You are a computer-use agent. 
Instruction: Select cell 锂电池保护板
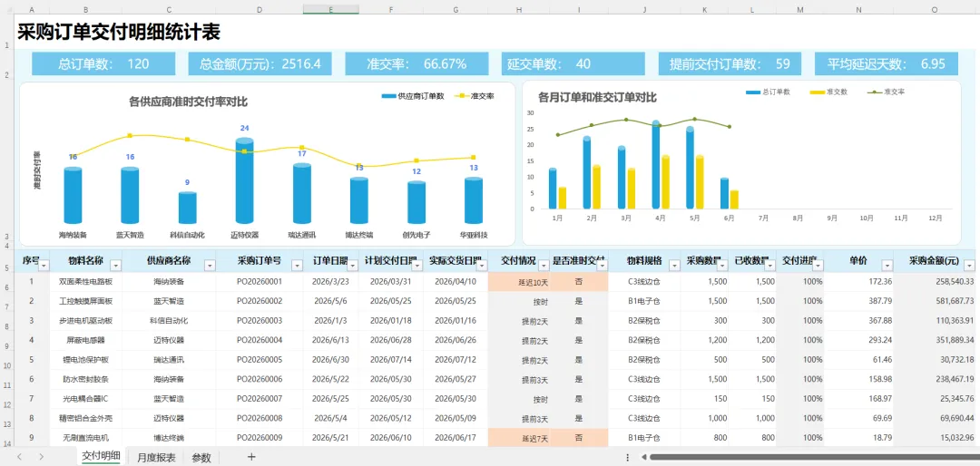click(85, 360)
